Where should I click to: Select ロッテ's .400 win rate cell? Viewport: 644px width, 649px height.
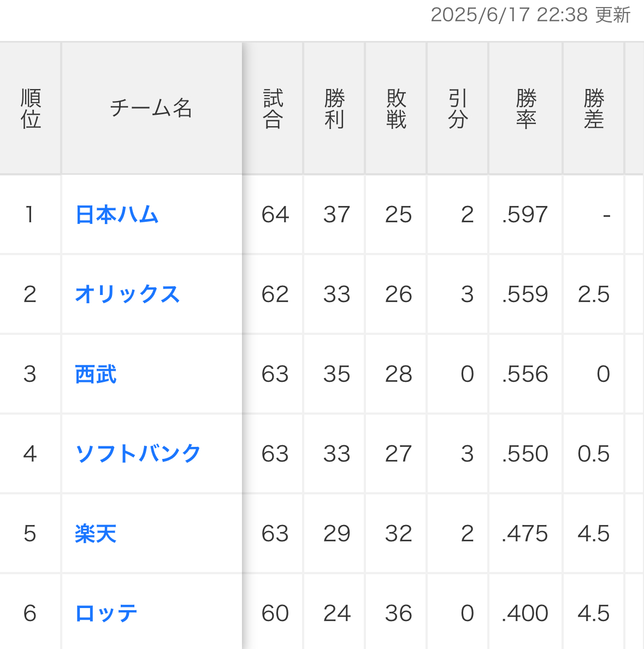(525, 613)
